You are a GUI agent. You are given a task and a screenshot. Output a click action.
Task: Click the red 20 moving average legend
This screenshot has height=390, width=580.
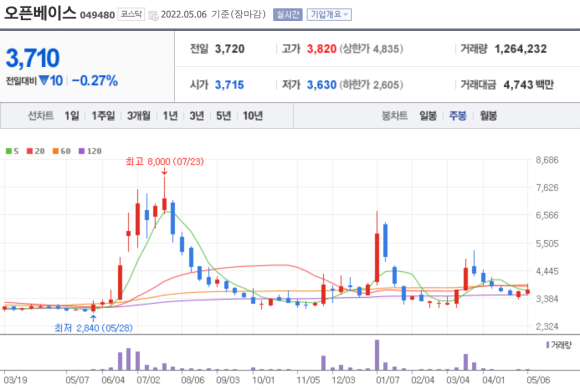click(x=36, y=151)
